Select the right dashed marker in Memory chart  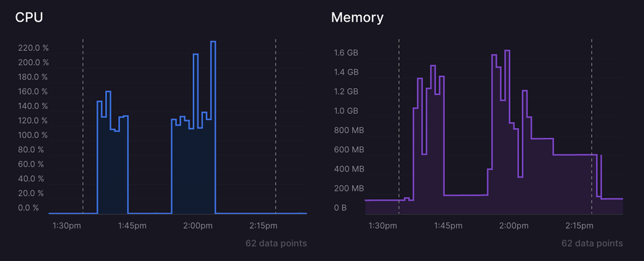[592, 124]
